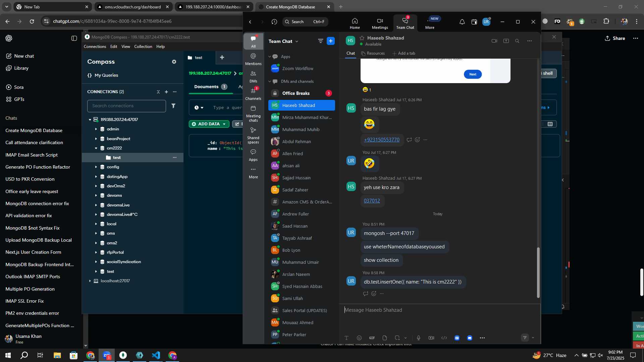Image resolution: width=644 pixels, height=362 pixels.
Task: Open the Collection menu in MongoDB Compass
Action: (143, 47)
